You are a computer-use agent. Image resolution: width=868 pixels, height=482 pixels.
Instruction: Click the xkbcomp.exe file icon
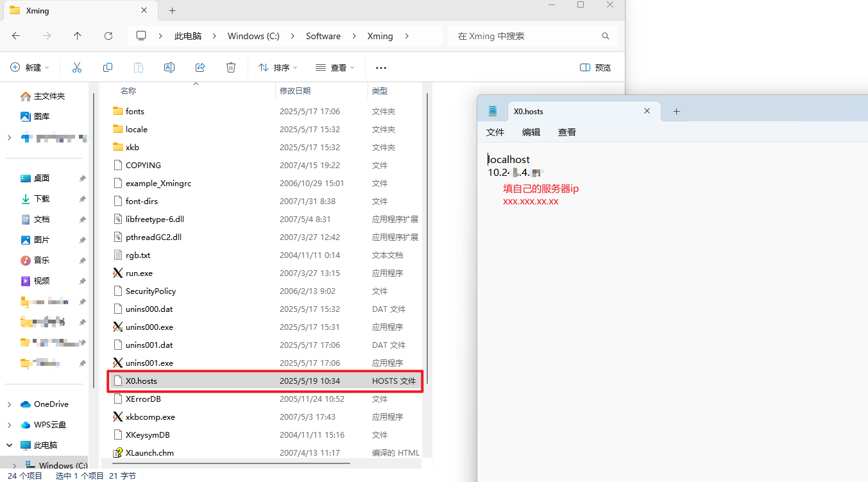point(117,417)
